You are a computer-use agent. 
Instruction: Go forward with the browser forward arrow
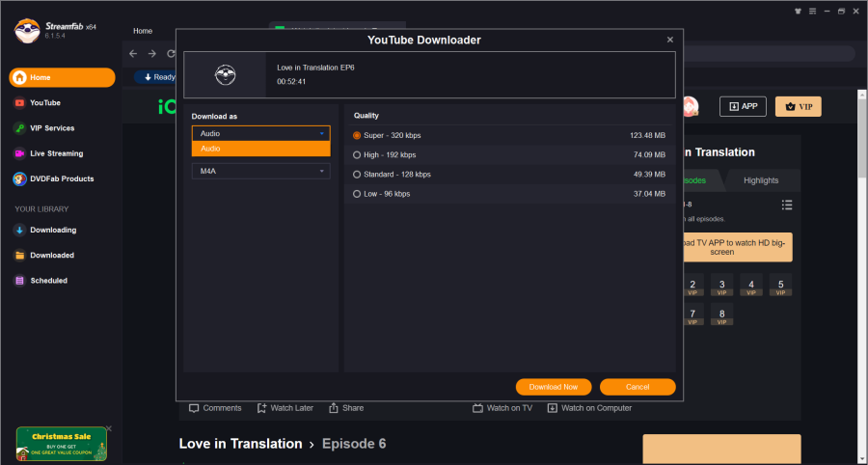point(151,54)
